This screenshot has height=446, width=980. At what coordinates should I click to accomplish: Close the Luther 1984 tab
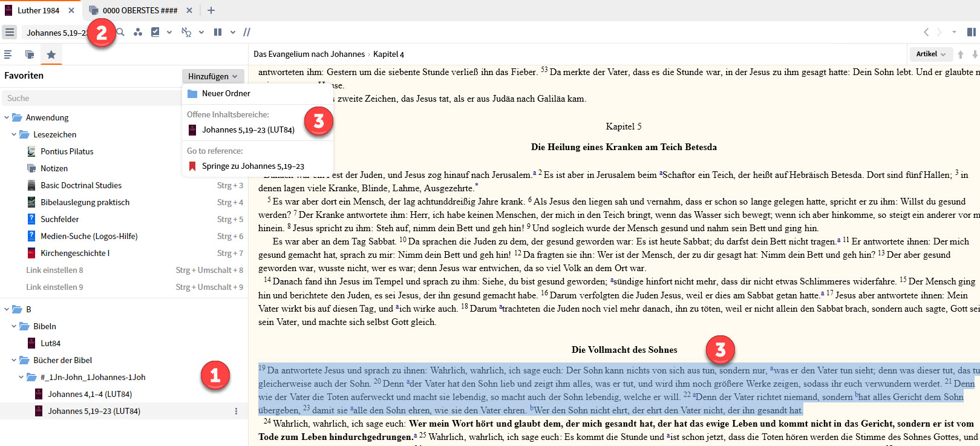(71, 10)
